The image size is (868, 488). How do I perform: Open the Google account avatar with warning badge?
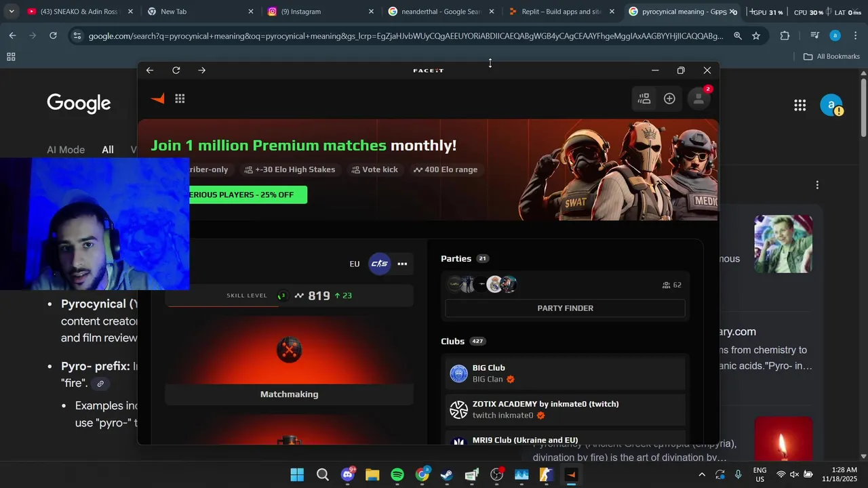pos(831,105)
